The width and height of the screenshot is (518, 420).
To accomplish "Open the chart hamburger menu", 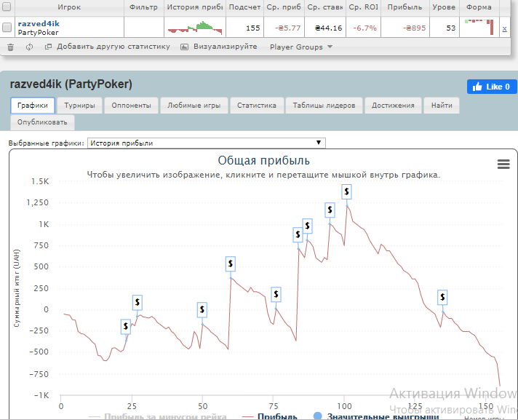I will pyautogui.click(x=503, y=165).
